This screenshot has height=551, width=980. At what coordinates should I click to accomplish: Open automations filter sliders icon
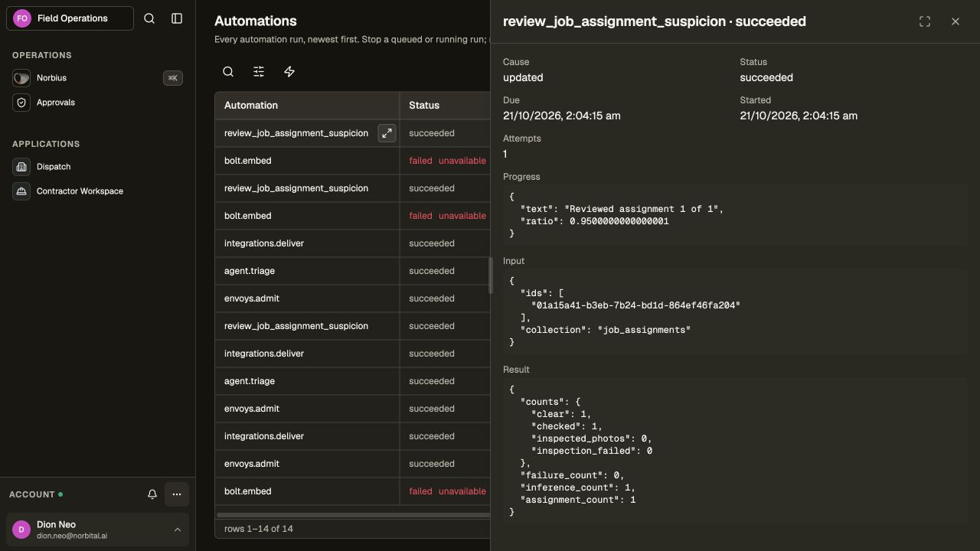(x=259, y=71)
